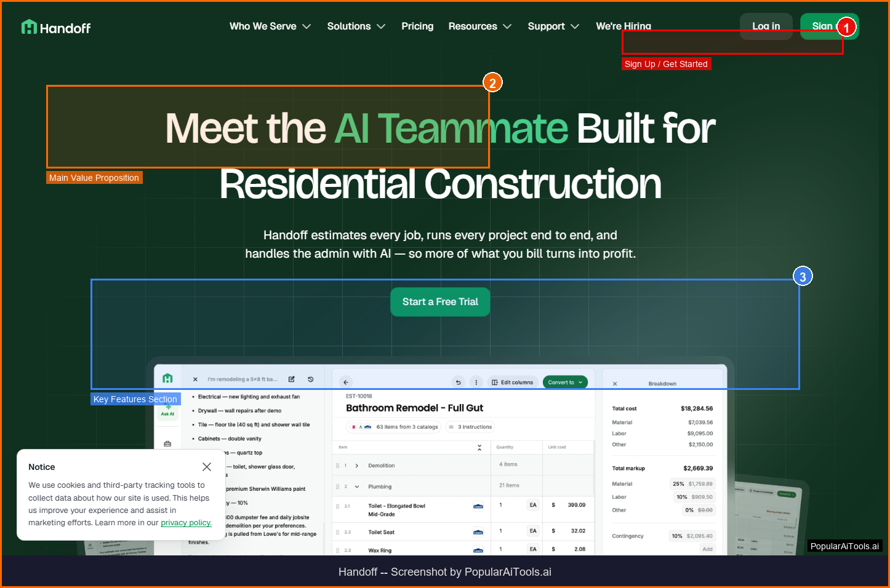Click the Start a Free Trial button
The height and width of the screenshot is (588, 890).
click(440, 302)
